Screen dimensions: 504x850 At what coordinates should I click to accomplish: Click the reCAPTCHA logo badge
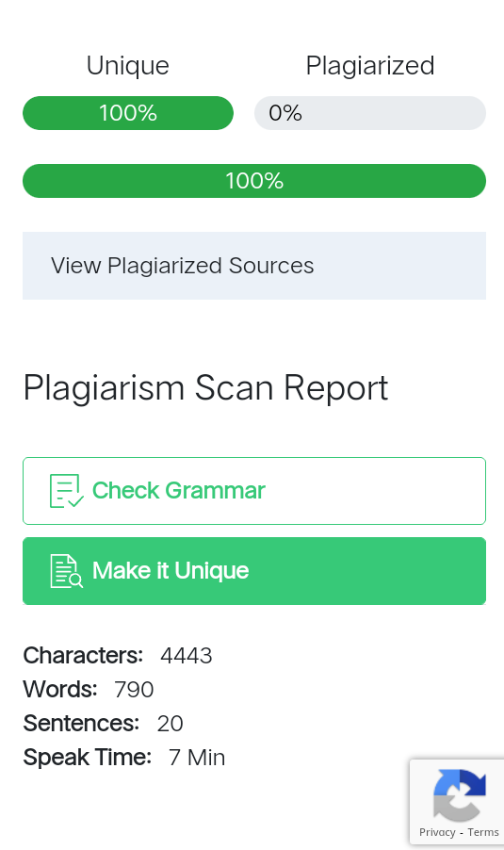click(x=460, y=794)
